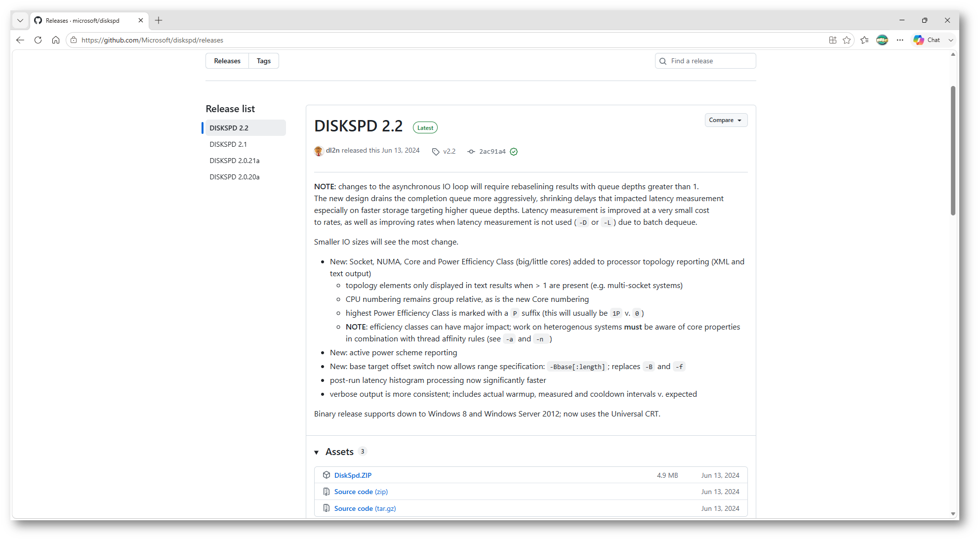Screen dimensions: 980x541
Task: Download DiskSpd.ZIP
Action: [x=353, y=475]
